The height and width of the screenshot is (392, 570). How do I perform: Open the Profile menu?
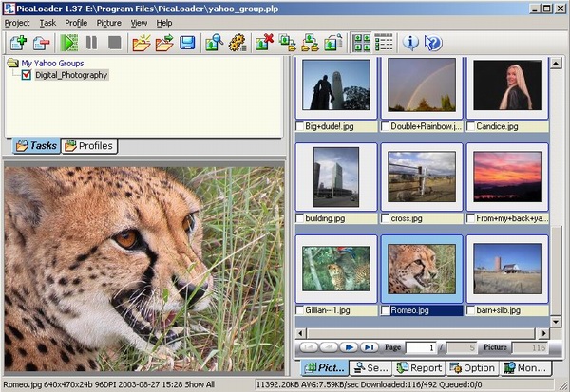(76, 23)
